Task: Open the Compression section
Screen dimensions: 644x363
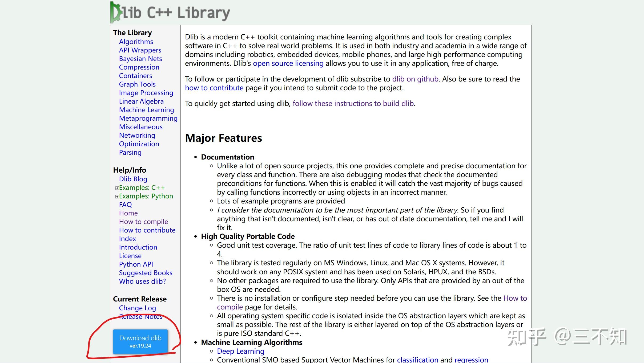Action: pyautogui.click(x=139, y=67)
